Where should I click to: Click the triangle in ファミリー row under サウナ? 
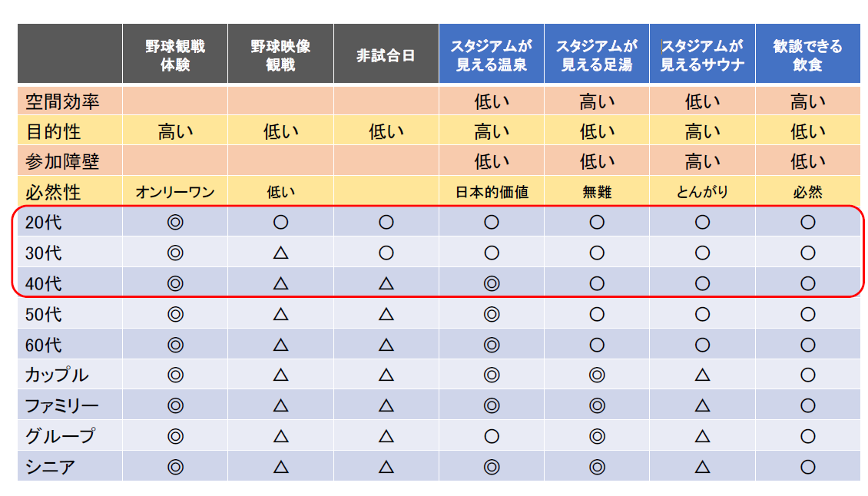[702, 405]
